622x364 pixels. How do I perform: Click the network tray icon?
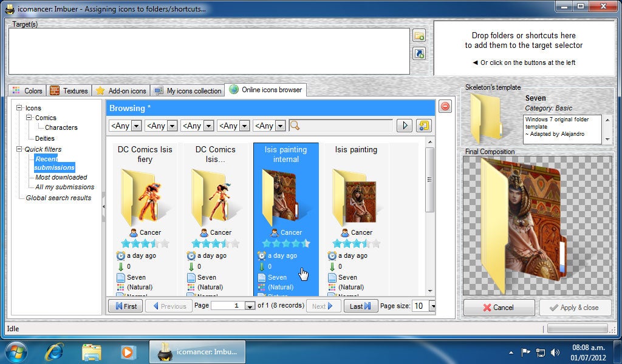(x=540, y=352)
